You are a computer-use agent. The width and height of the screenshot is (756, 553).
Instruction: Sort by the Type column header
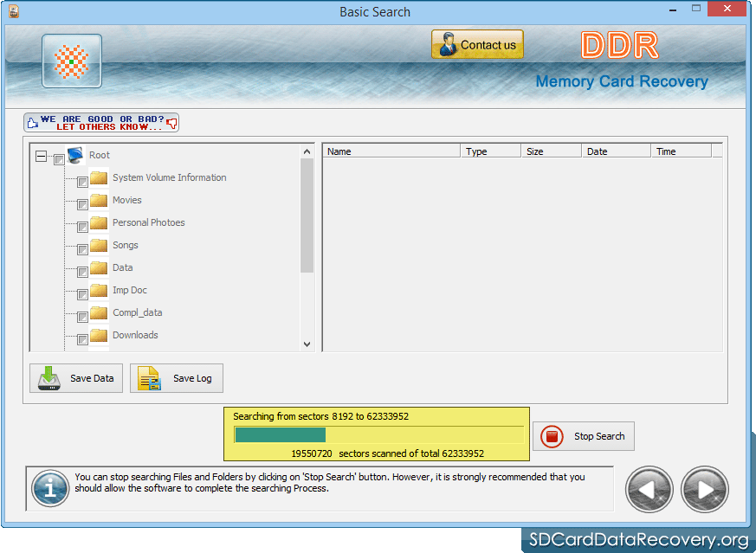click(491, 151)
